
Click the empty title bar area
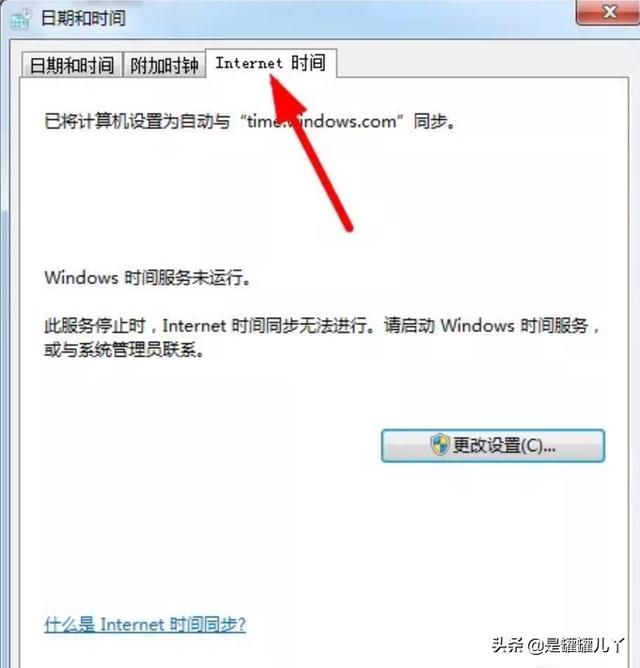pyautogui.click(x=341, y=18)
